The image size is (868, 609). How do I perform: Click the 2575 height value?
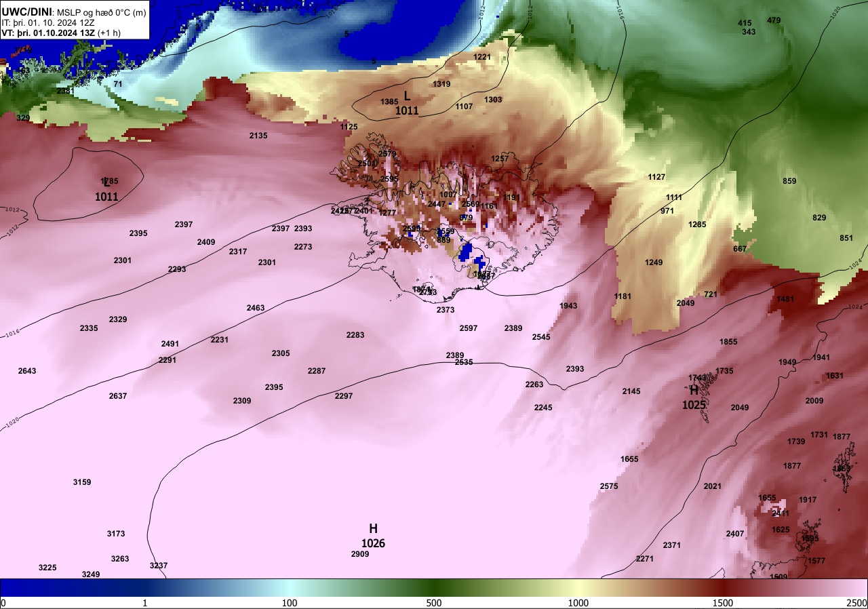[609, 486]
